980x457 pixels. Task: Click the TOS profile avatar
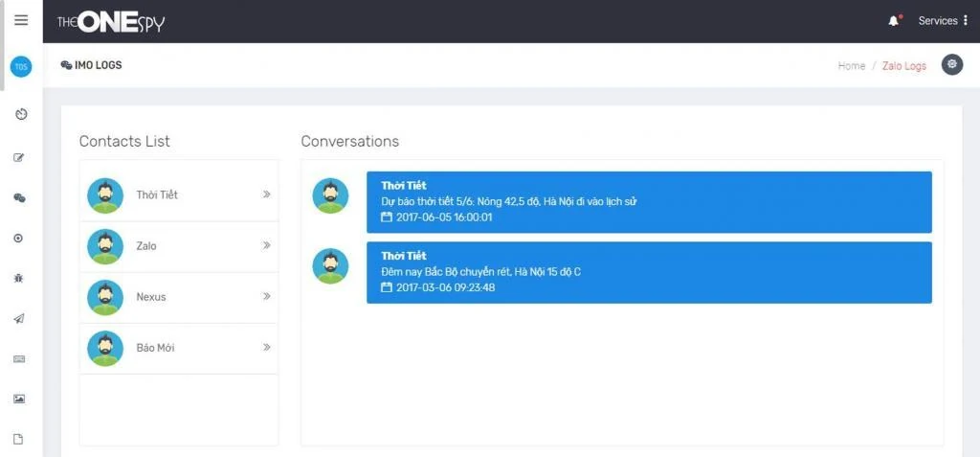(21, 67)
